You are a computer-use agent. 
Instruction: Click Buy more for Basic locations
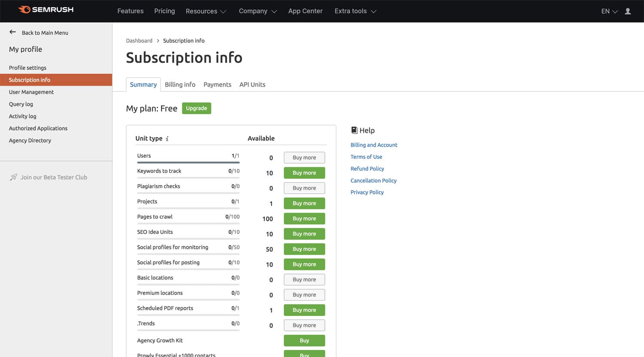[x=304, y=279]
